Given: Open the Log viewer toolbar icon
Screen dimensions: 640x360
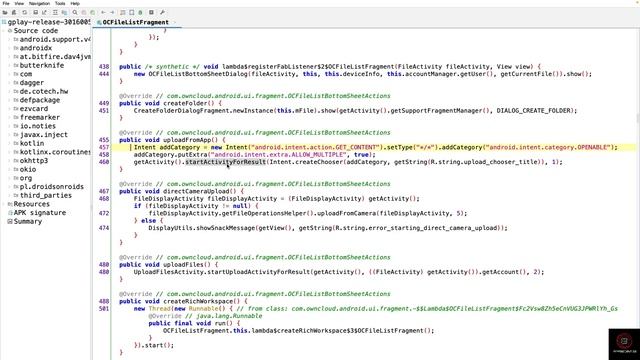Looking at the screenshot, I should point(151,12).
